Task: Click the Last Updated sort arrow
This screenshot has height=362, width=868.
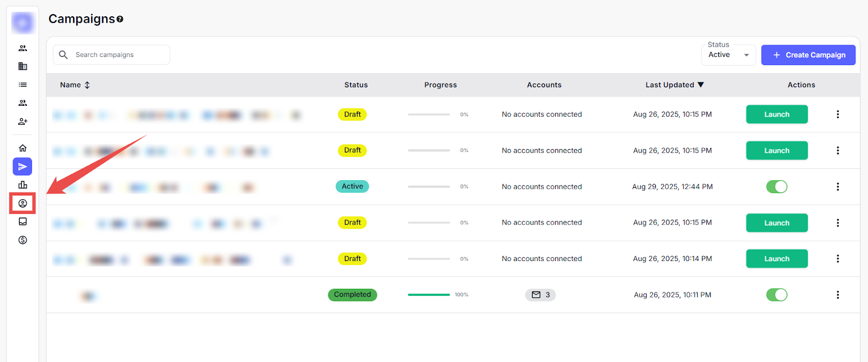Action: pyautogui.click(x=700, y=85)
